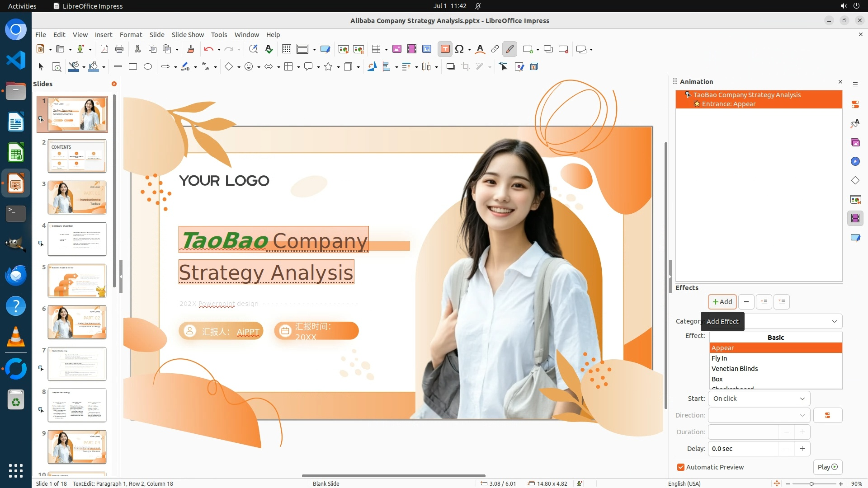The width and height of the screenshot is (868, 488).
Task: Open the Gallery sidebar panel icon
Action: [855, 142]
